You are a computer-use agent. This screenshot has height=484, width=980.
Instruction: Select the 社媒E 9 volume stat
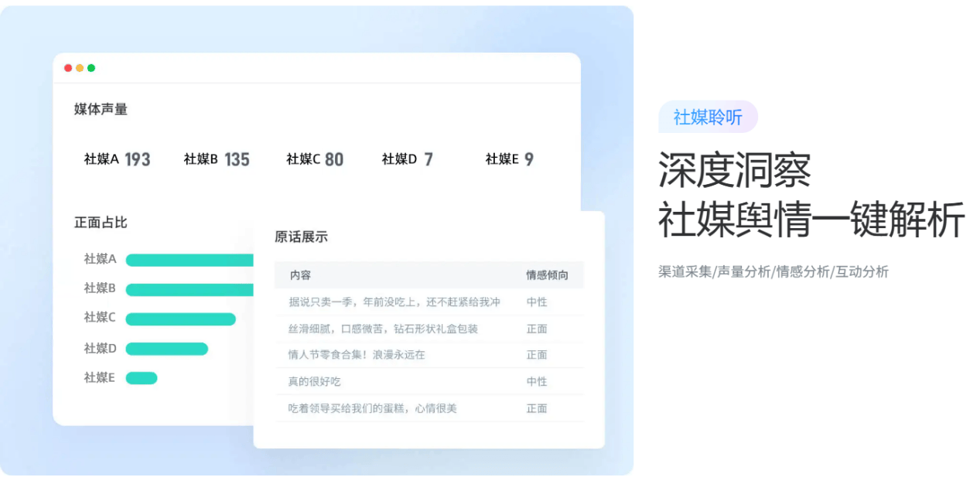click(x=510, y=159)
